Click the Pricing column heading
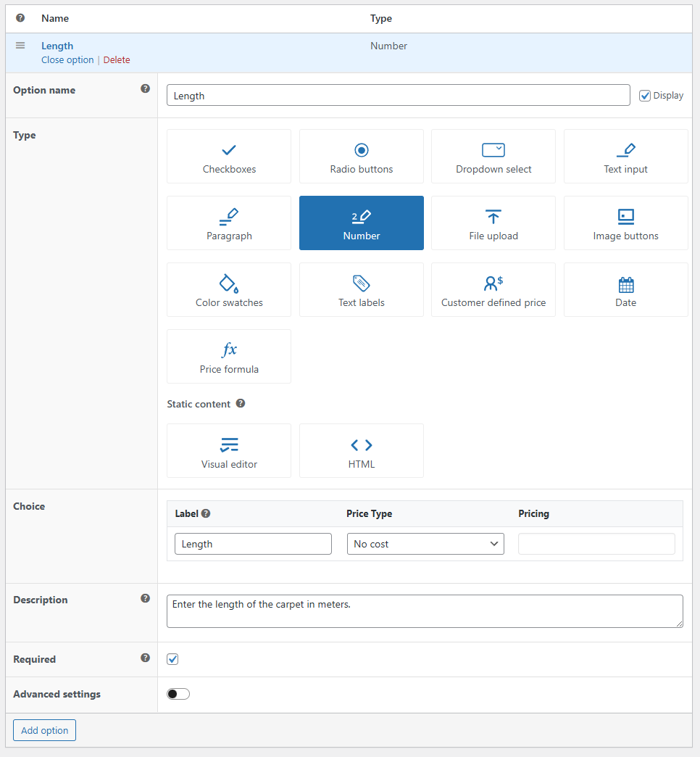This screenshot has width=700, height=757. [533, 513]
